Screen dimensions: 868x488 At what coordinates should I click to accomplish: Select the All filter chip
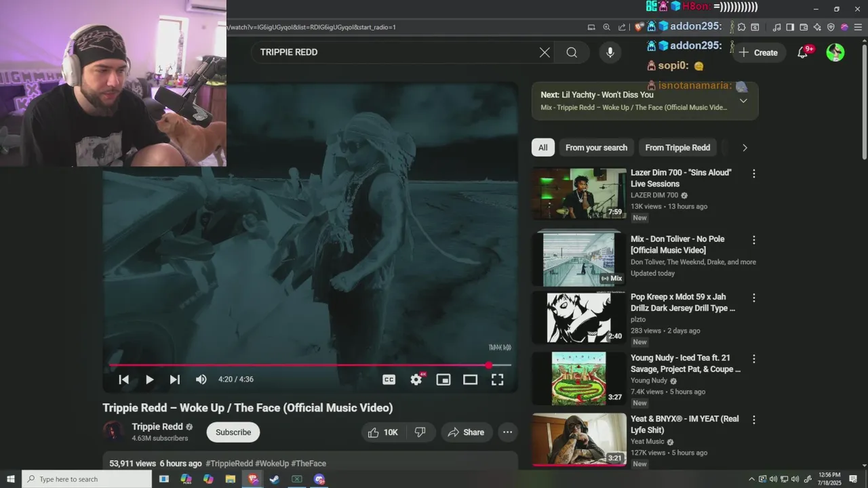(x=543, y=148)
